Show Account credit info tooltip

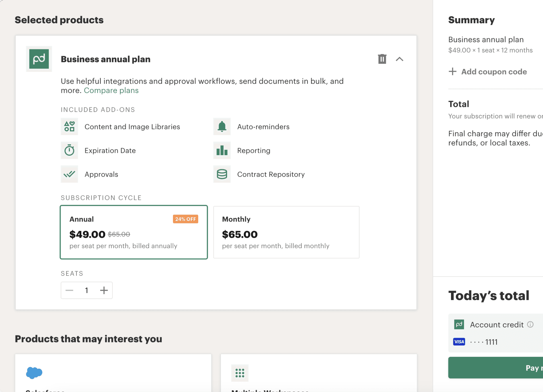point(530,324)
